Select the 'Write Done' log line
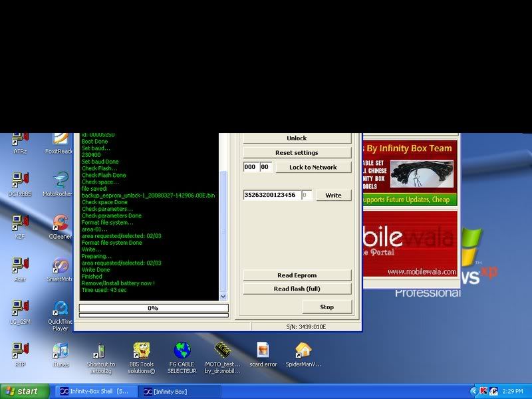This screenshot has width=532, height=399. pyautogui.click(x=96, y=270)
